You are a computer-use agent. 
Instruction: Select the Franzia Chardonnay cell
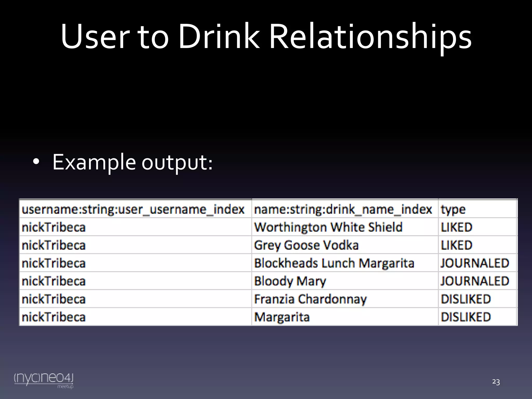(310, 299)
